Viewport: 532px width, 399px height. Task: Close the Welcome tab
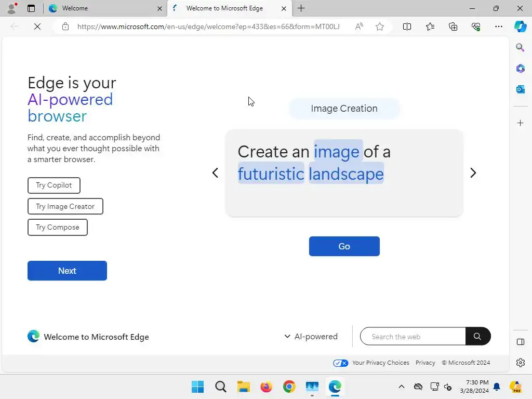pyautogui.click(x=159, y=8)
